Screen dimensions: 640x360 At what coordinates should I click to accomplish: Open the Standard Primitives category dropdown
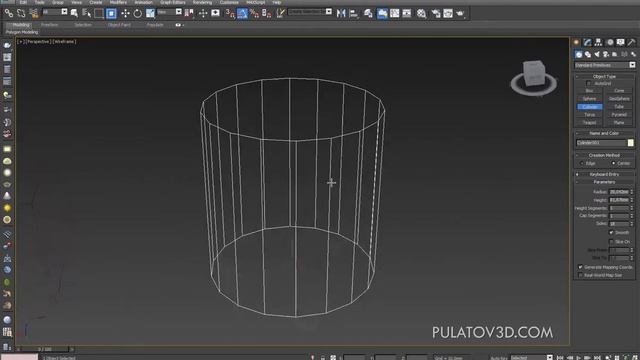click(605, 65)
